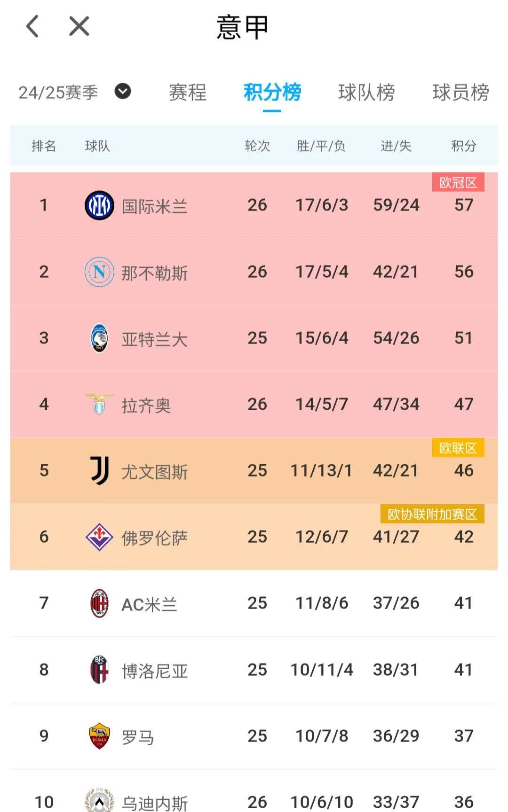Click the AC Milan club crest icon
508x812 pixels.
[x=99, y=603]
